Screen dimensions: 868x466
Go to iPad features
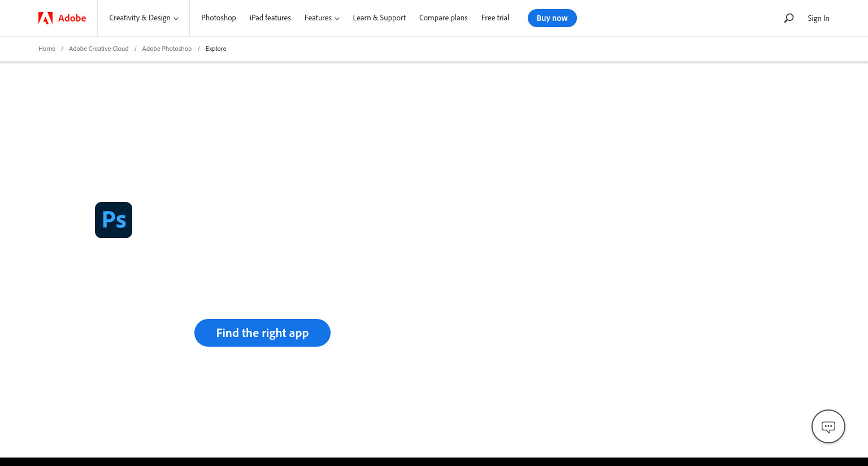click(x=270, y=18)
